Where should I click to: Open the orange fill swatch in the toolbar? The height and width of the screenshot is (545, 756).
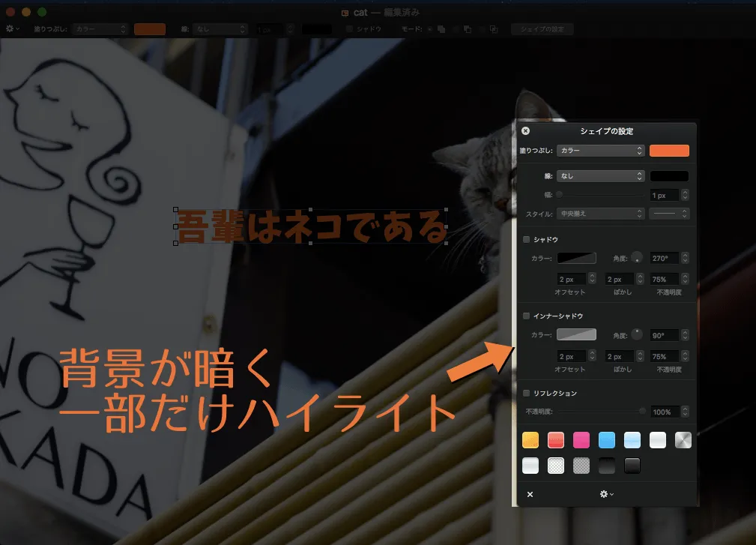149,29
